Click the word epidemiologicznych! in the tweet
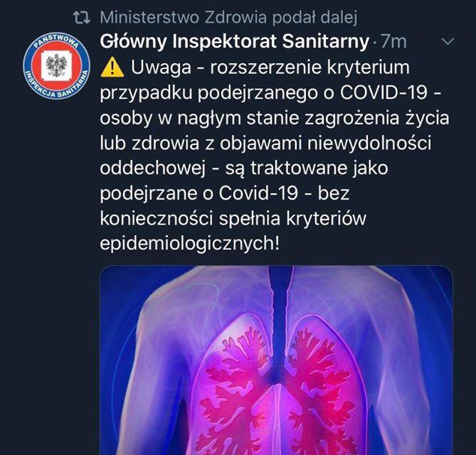 pyautogui.click(x=189, y=244)
